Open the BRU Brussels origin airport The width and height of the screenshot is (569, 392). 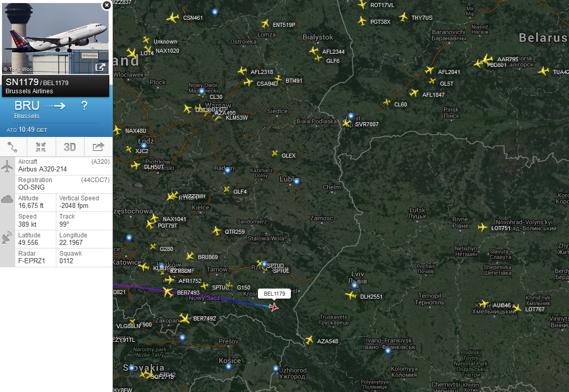pos(27,109)
